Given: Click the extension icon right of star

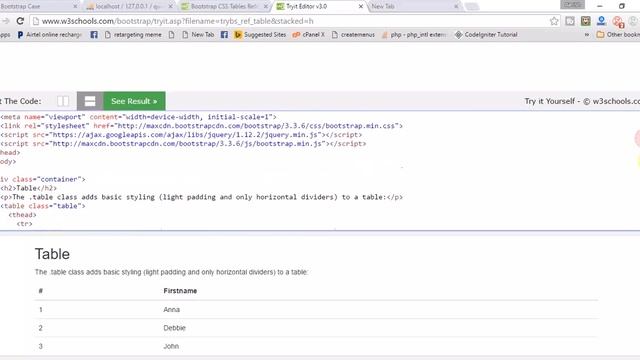Looking at the screenshot, I should pos(570,21).
